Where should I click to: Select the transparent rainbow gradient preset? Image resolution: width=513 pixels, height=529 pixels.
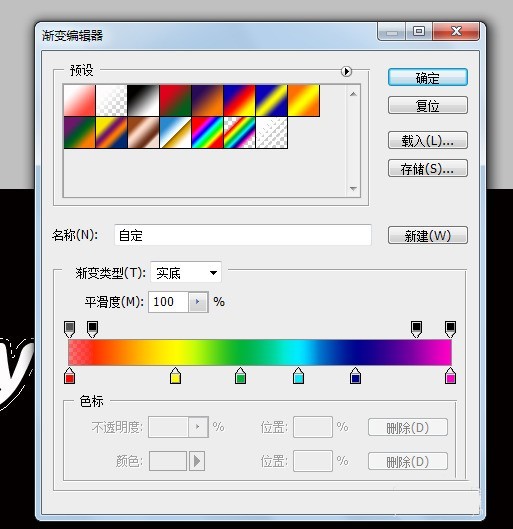tap(239, 132)
